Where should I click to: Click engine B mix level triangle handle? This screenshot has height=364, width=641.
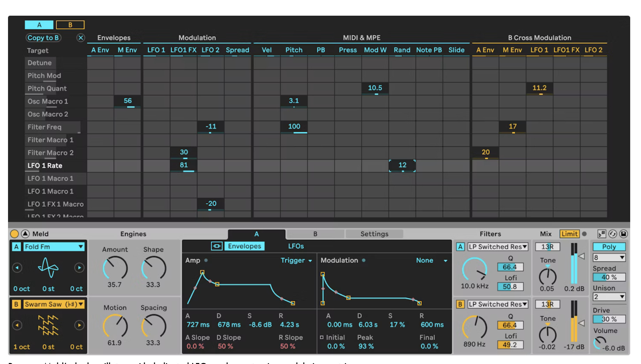click(581, 323)
